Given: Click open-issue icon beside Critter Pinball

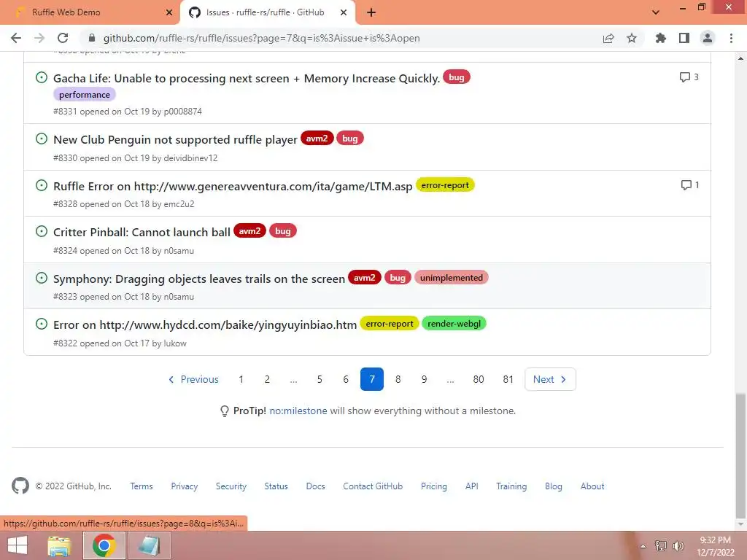Looking at the screenshot, I should [42, 231].
